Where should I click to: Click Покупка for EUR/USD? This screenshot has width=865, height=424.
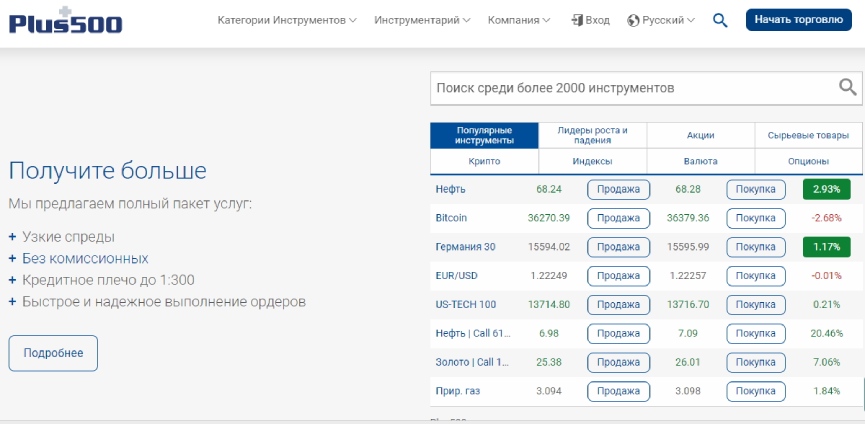756,276
